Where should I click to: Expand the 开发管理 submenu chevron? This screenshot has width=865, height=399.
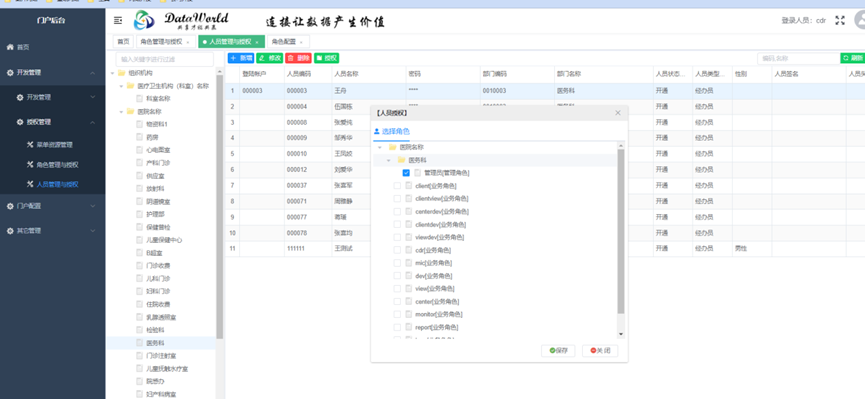(93, 97)
